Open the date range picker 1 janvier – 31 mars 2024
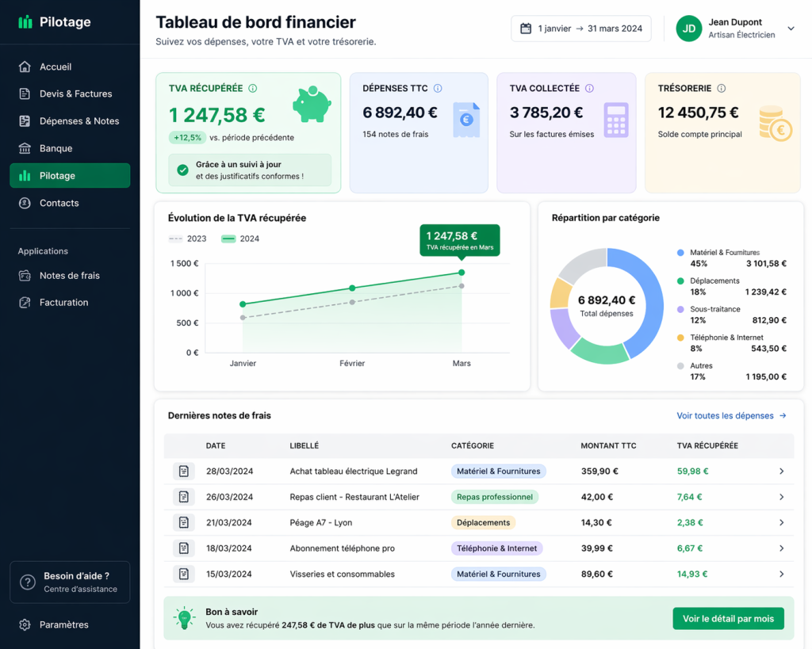This screenshot has width=812, height=649. [581, 29]
